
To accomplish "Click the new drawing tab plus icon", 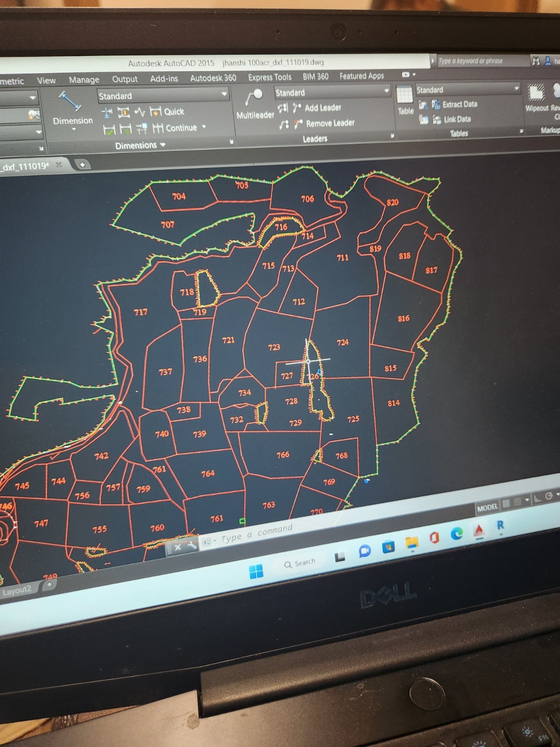I will (82, 164).
